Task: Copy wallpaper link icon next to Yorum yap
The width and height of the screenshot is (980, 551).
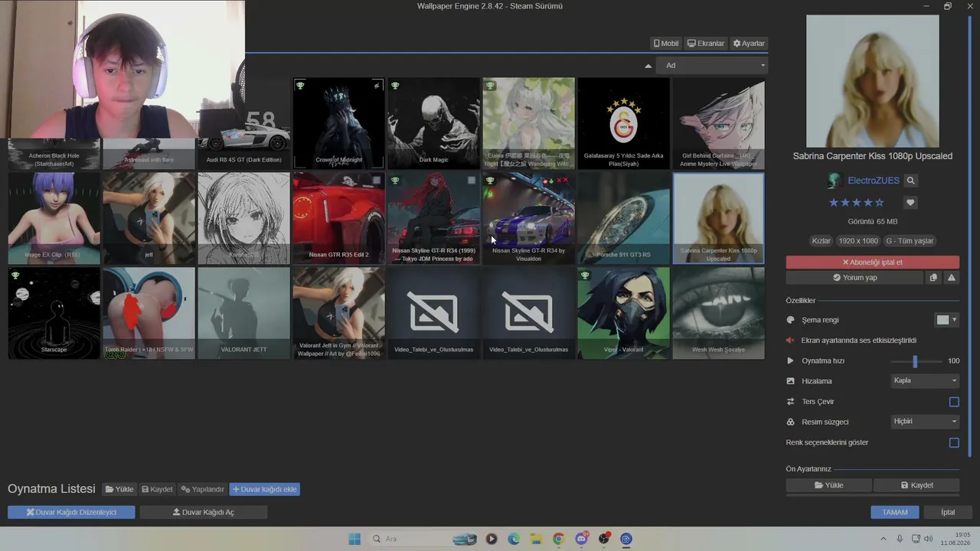Action: 933,278
